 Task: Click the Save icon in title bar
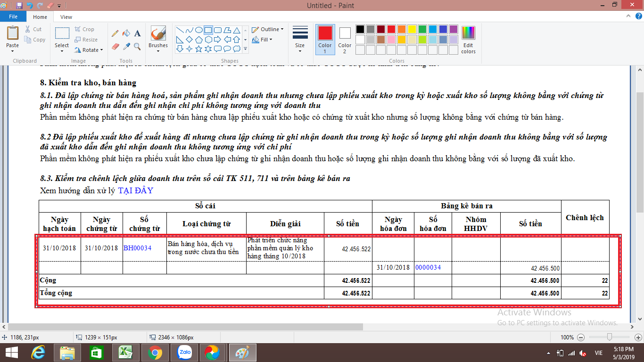[x=19, y=6]
